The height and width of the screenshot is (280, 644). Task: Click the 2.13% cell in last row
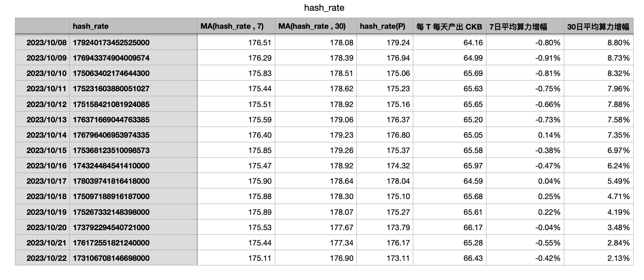[599, 258]
